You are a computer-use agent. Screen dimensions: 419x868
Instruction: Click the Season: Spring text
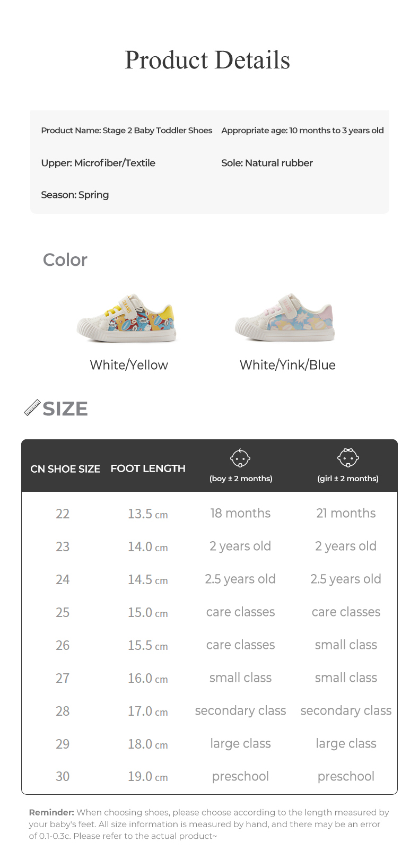click(75, 195)
